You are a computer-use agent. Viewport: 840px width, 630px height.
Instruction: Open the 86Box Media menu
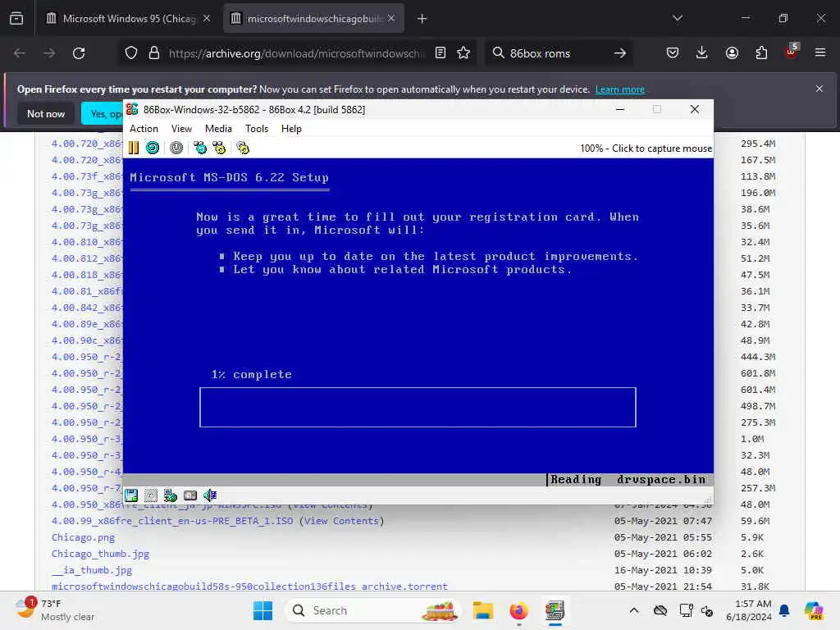(x=218, y=129)
